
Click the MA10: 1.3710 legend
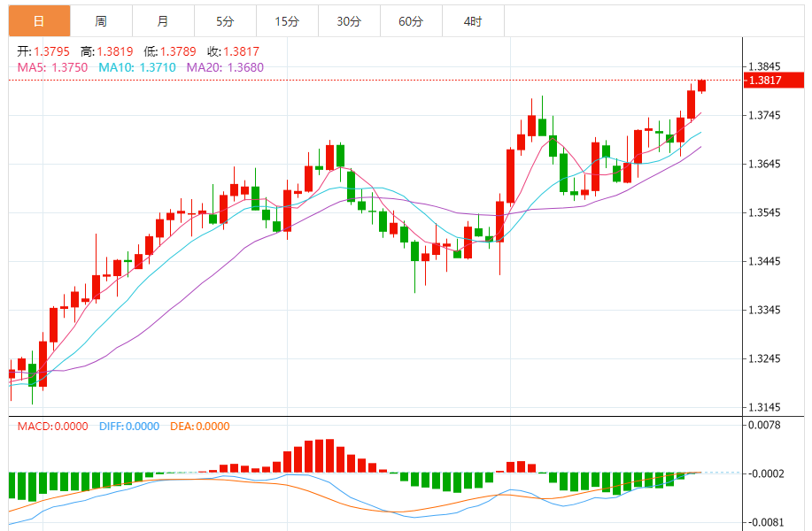click(137, 67)
